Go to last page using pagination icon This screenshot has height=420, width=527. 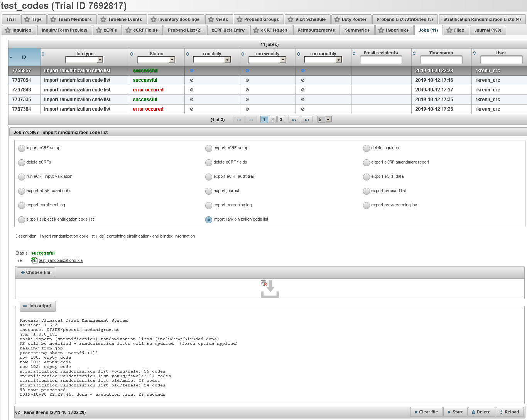(x=307, y=119)
